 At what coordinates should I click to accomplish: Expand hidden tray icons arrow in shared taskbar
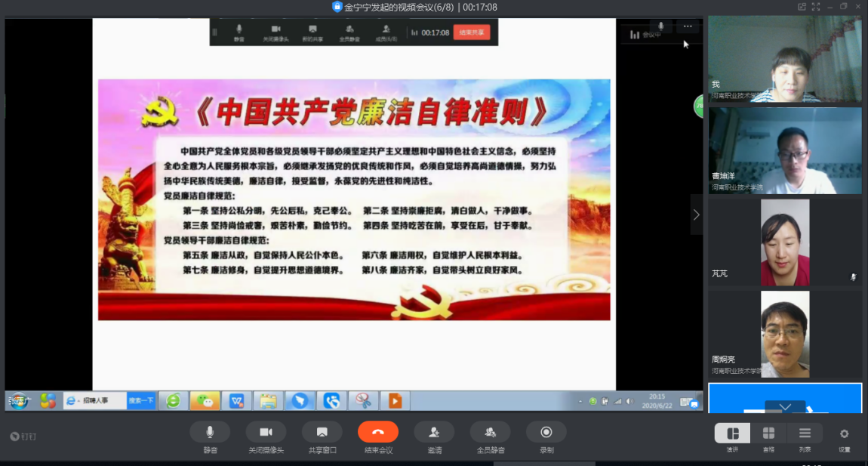(580, 401)
